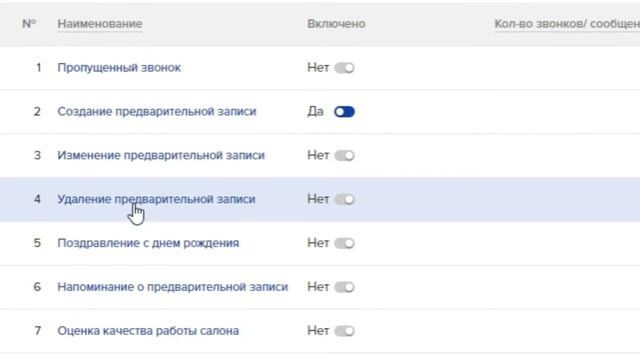Select row number 5 cell

[x=37, y=243]
